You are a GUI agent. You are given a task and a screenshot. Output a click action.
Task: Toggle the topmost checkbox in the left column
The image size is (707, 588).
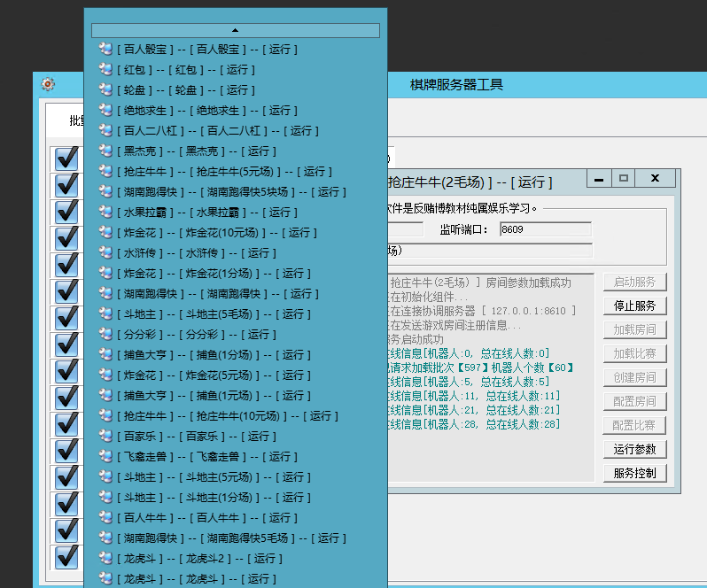(x=67, y=158)
